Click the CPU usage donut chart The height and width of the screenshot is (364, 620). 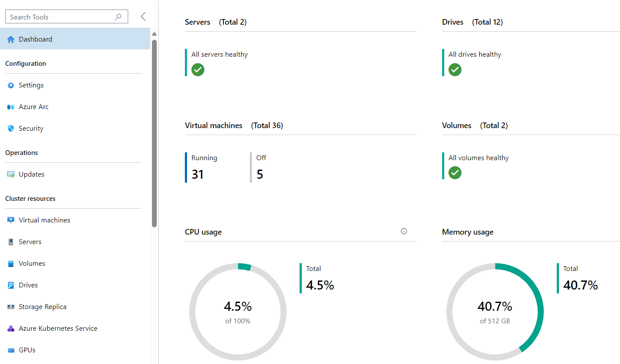point(238,312)
